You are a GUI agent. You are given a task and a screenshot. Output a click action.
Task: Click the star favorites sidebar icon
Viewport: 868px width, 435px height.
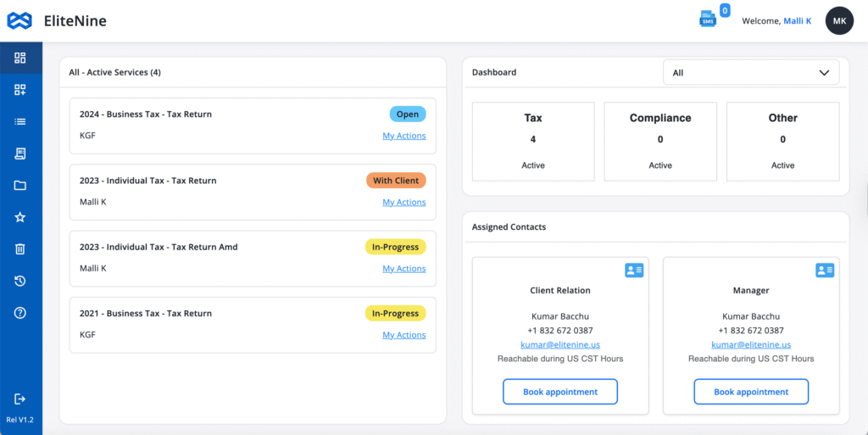(20, 217)
